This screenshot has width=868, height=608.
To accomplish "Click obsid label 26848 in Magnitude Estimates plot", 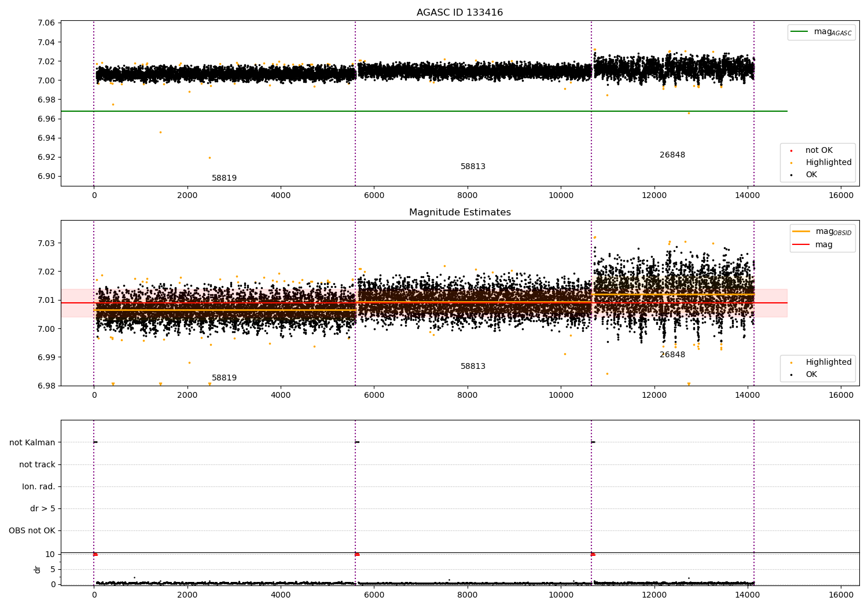I will 672,355.
